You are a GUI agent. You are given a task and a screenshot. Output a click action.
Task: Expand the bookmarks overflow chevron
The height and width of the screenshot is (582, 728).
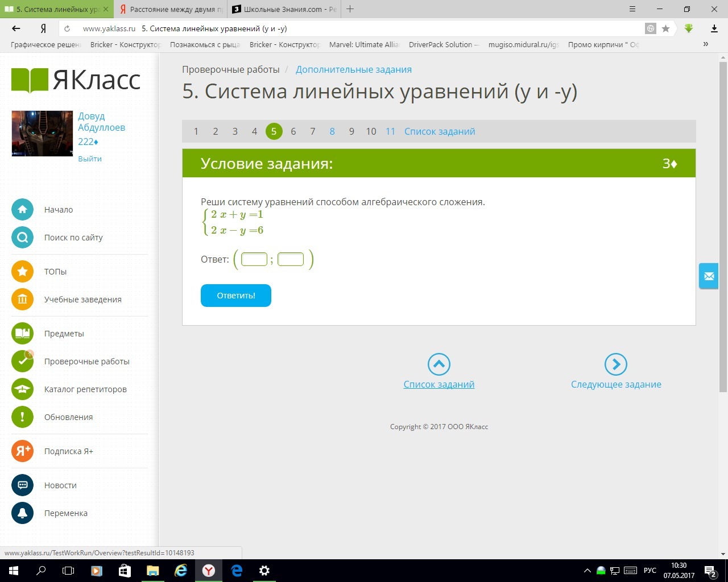point(705,44)
